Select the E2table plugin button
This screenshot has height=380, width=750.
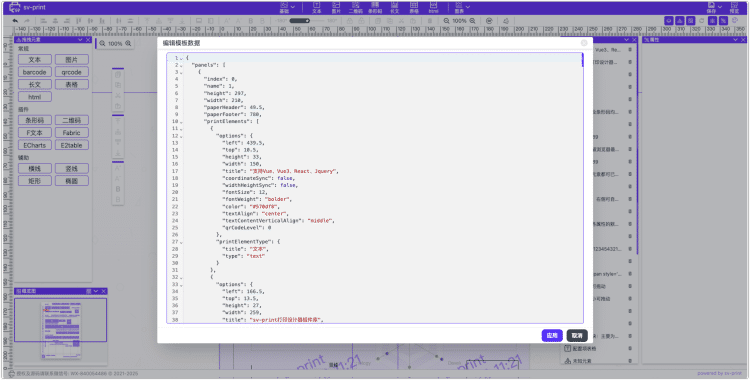(71, 145)
